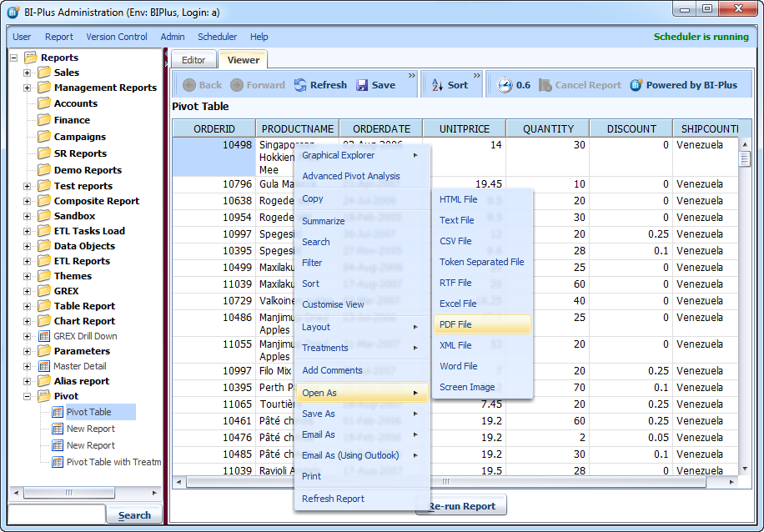Choose Excel File in Open As submenu
This screenshot has height=532, width=764.
(458, 304)
